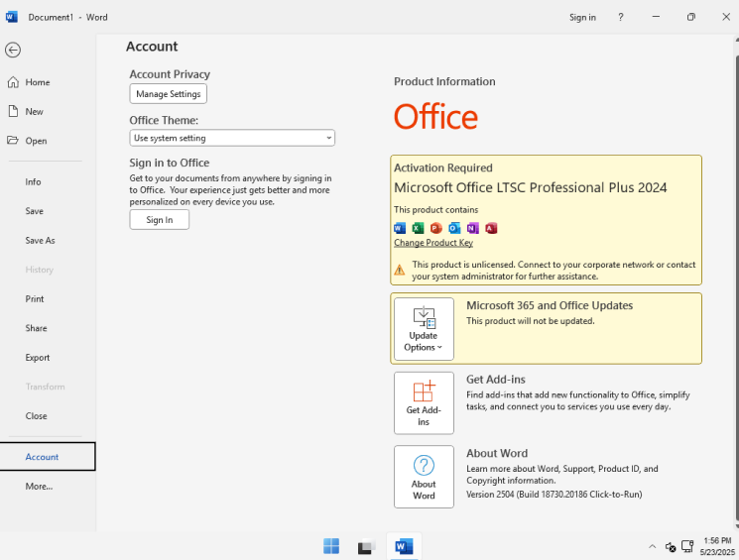Click the Sign In button under Sign in to Office
This screenshot has width=739, height=560.
(x=160, y=219)
